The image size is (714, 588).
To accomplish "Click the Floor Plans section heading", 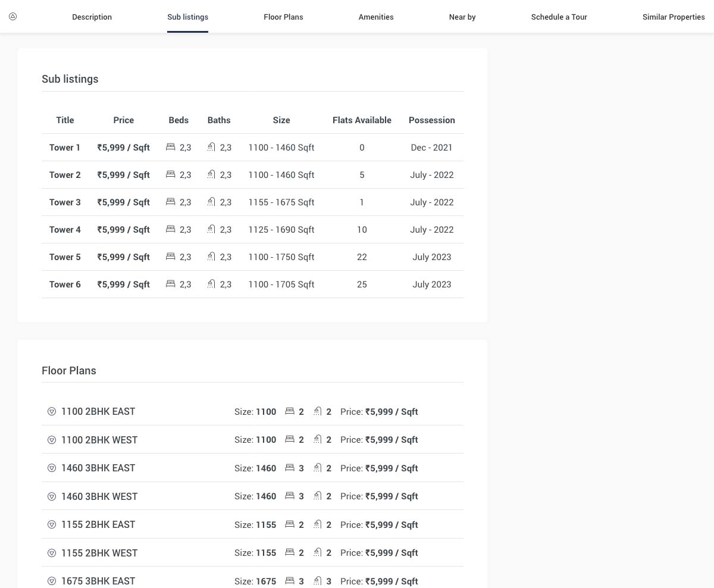I will (x=68, y=371).
